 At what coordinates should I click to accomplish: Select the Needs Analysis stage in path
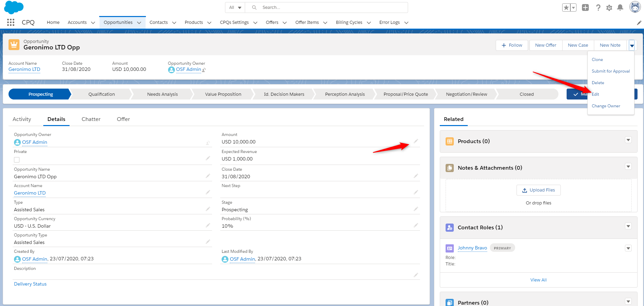coord(162,94)
